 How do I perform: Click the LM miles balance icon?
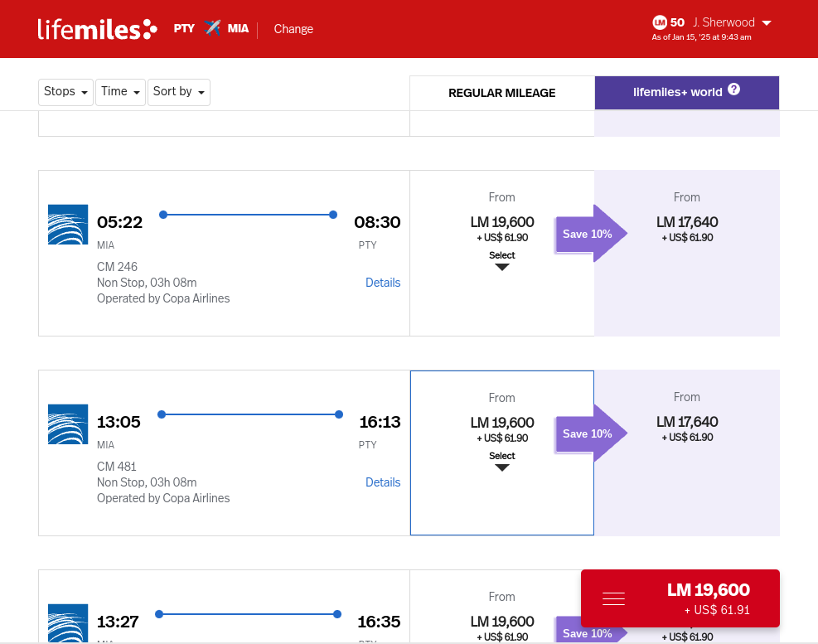pos(660,22)
